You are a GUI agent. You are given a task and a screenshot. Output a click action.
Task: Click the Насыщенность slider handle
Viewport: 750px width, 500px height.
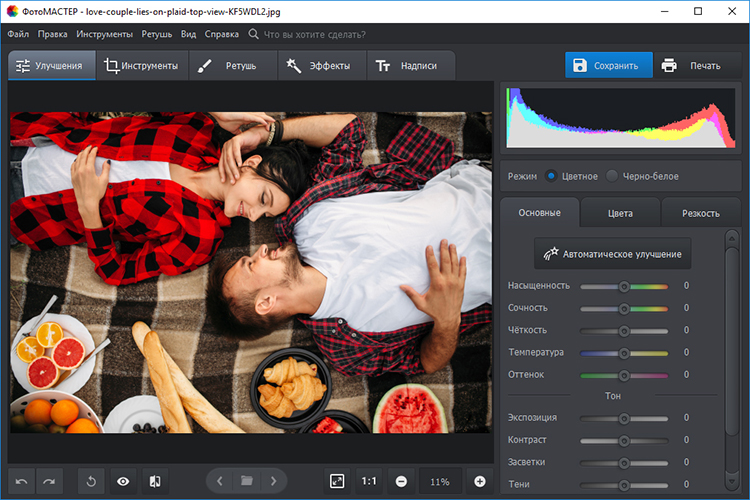click(624, 286)
